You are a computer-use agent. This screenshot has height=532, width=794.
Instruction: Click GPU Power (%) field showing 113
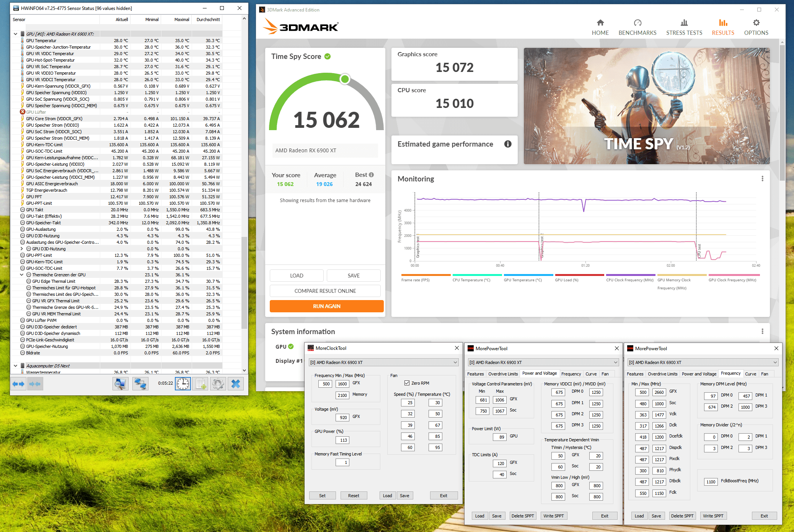point(342,440)
